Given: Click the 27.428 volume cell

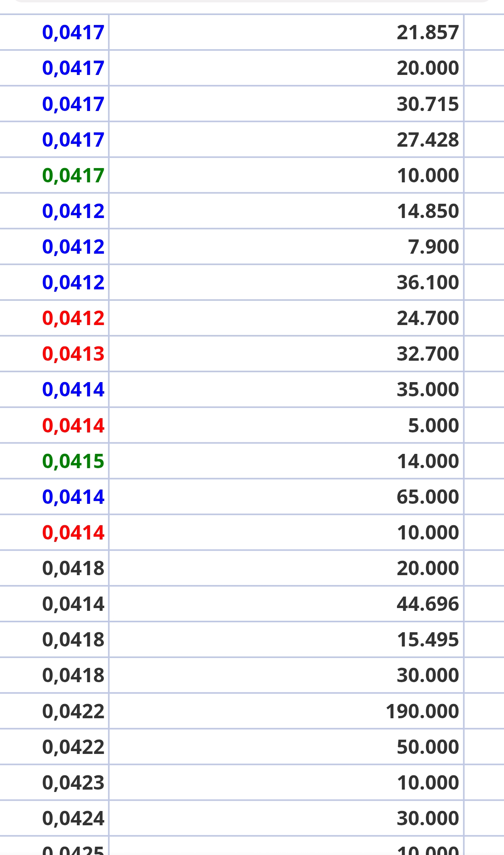Looking at the screenshot, I should point(286,140).
